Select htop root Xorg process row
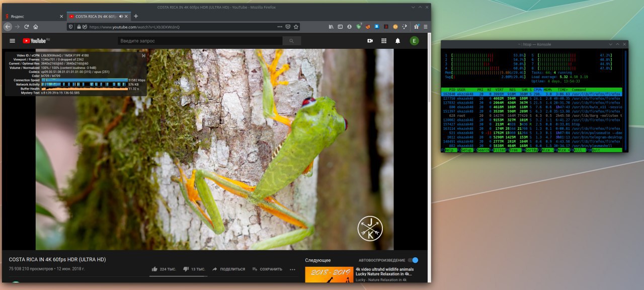644x290 pixels. [x=531, y=115]
